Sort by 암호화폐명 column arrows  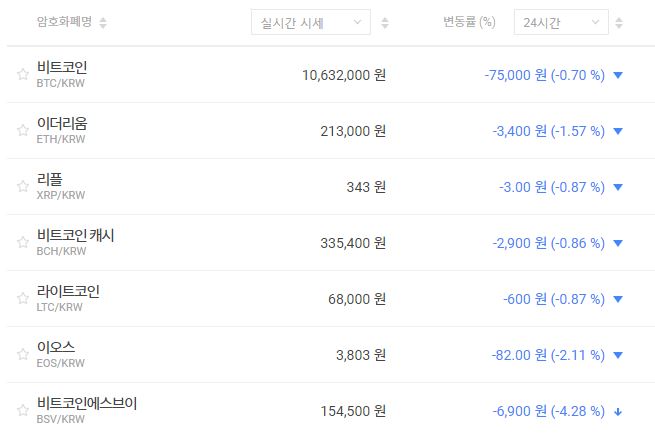104,23
